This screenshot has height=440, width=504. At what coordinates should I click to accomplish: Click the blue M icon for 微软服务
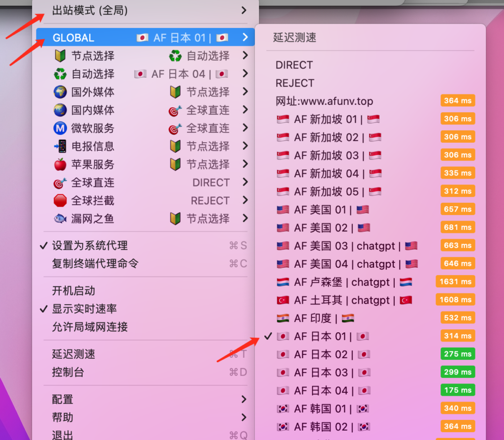tap(60, 128)
